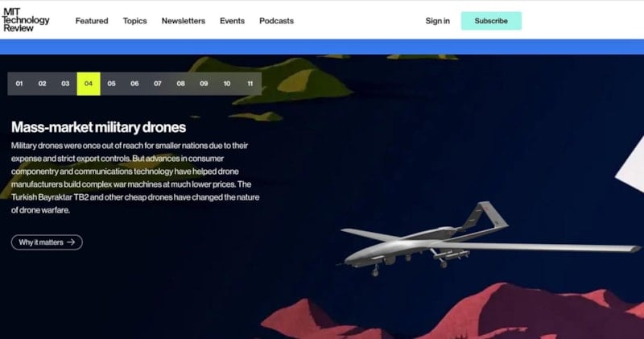The image size is (644, 339).
Task: Jump to item 08 in the list
Action: click(x=180, y=84)
